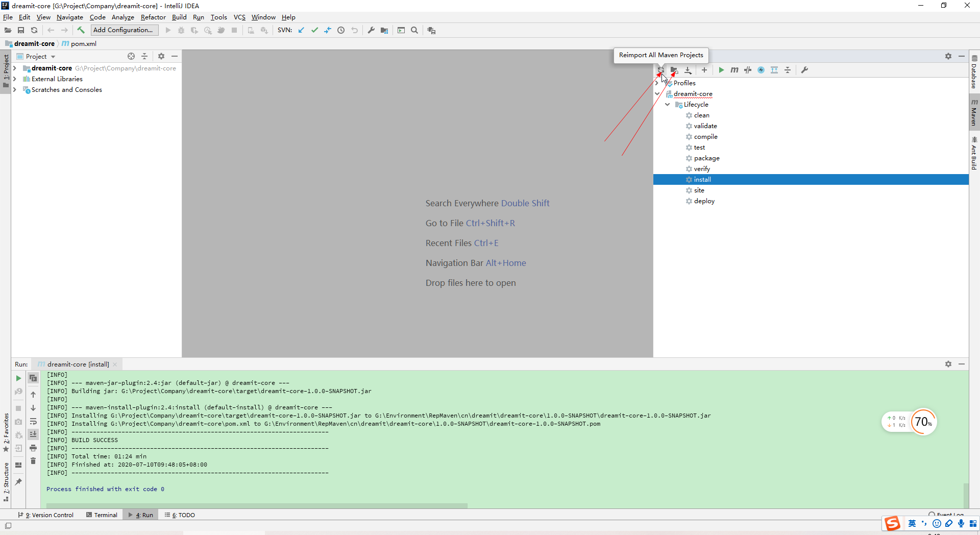The height and width of the screenshot is (535, 980).
Task: Click console horizontal scrollbar
Action: coord(257,505)
